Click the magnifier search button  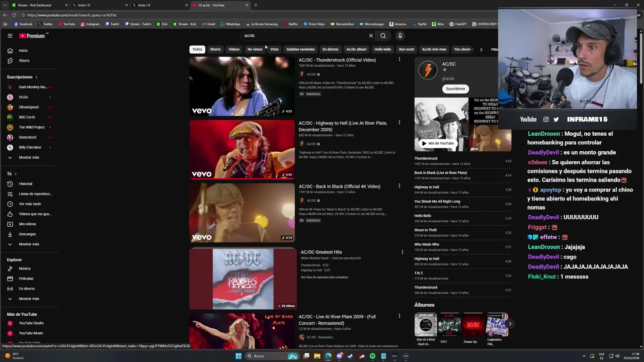(x=383, y=36)
